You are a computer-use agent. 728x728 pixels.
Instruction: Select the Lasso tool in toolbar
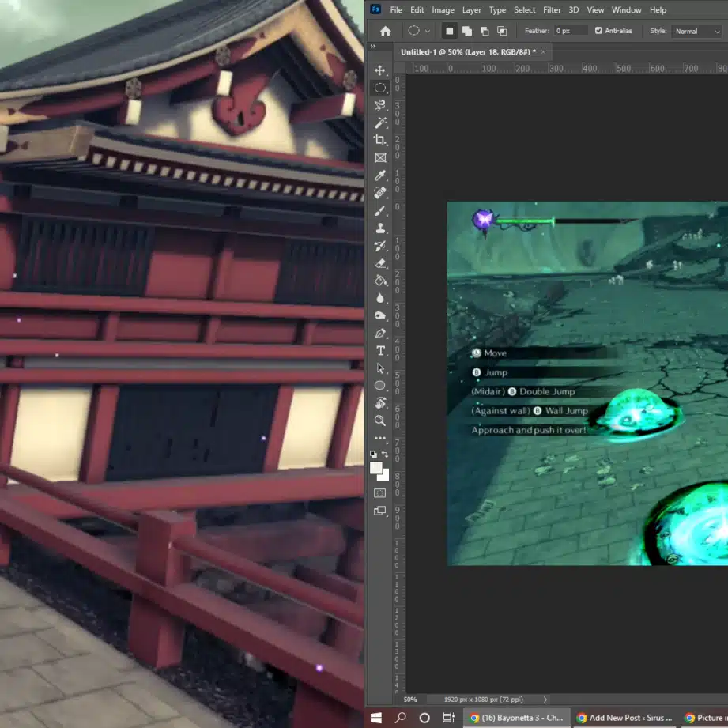tap(379, 105)
